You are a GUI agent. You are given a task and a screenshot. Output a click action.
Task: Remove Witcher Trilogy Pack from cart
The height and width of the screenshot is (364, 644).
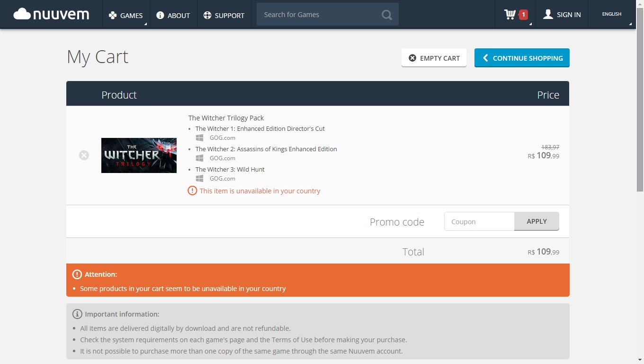point(84,155)
